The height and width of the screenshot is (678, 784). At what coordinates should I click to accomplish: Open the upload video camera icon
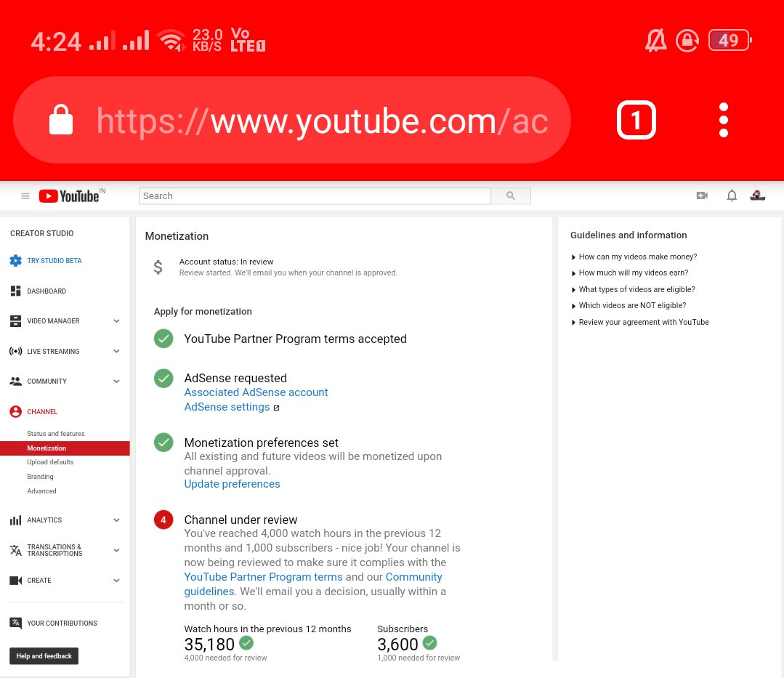tap(702, 195)
